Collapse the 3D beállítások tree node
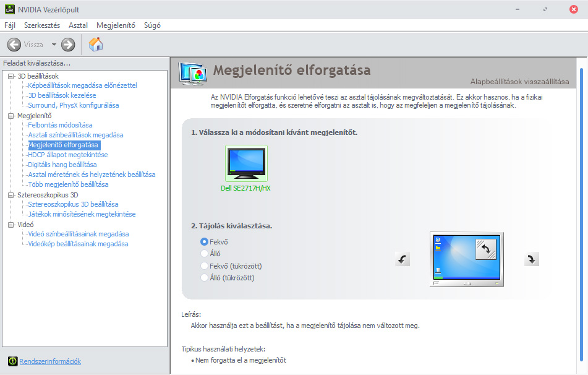Screen dimensions: 588x375 click(x=11, y=76)
